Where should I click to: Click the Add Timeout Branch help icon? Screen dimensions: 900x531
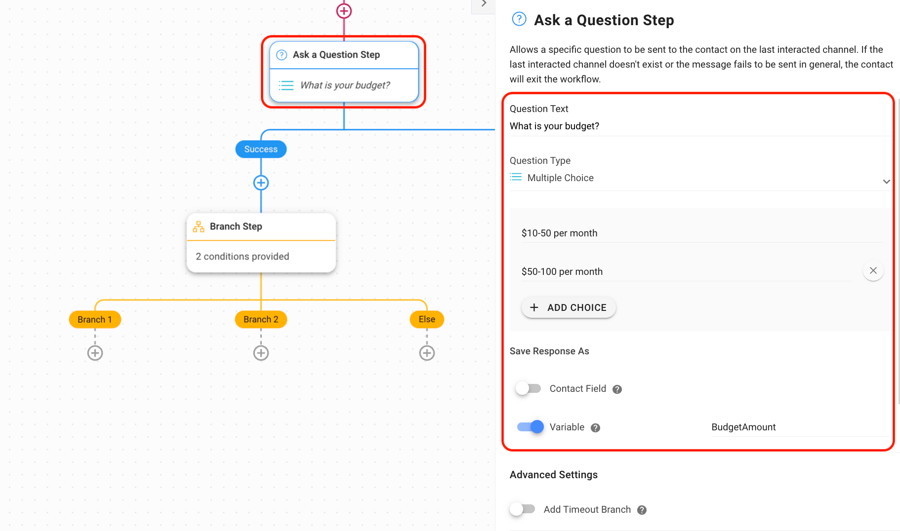pos(642,510)
